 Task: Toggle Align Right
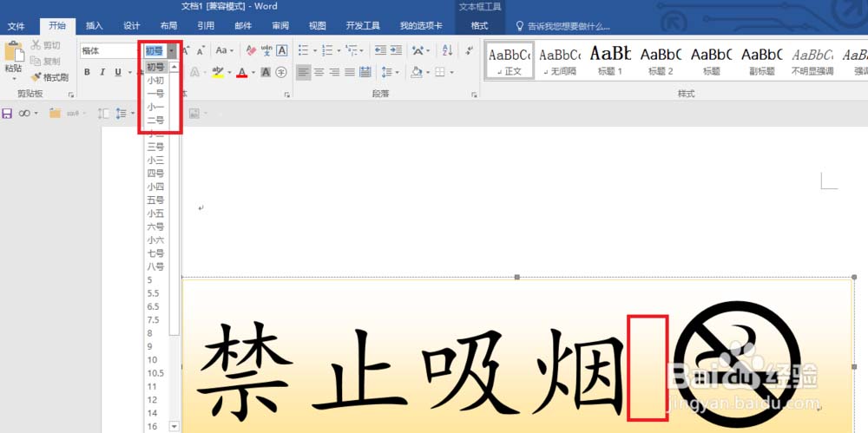(x=334, y=72)
